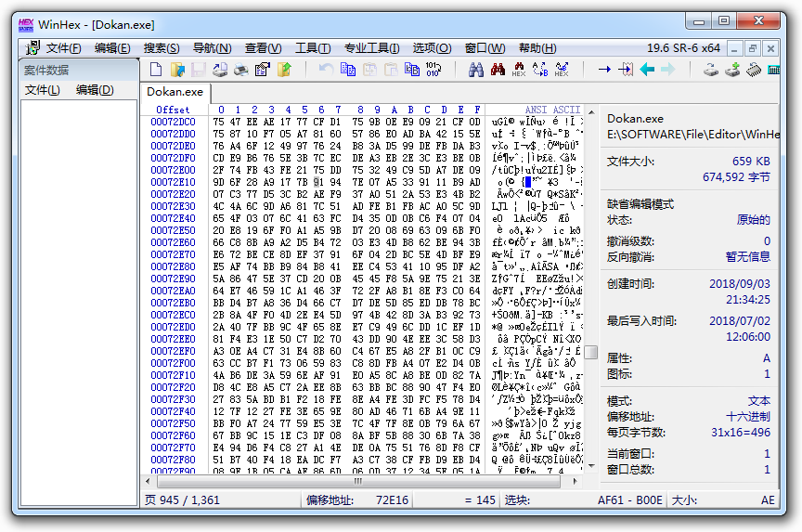Click the horizontal scrollbar thumb
Screen dimensions: 802x532
(x=358, y=481)
